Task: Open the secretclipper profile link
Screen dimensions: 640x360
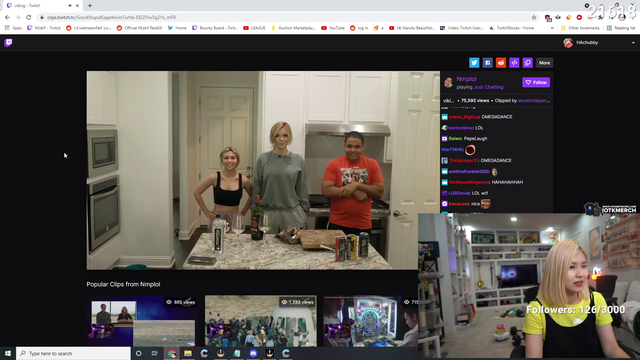Action: click(534, 100)
